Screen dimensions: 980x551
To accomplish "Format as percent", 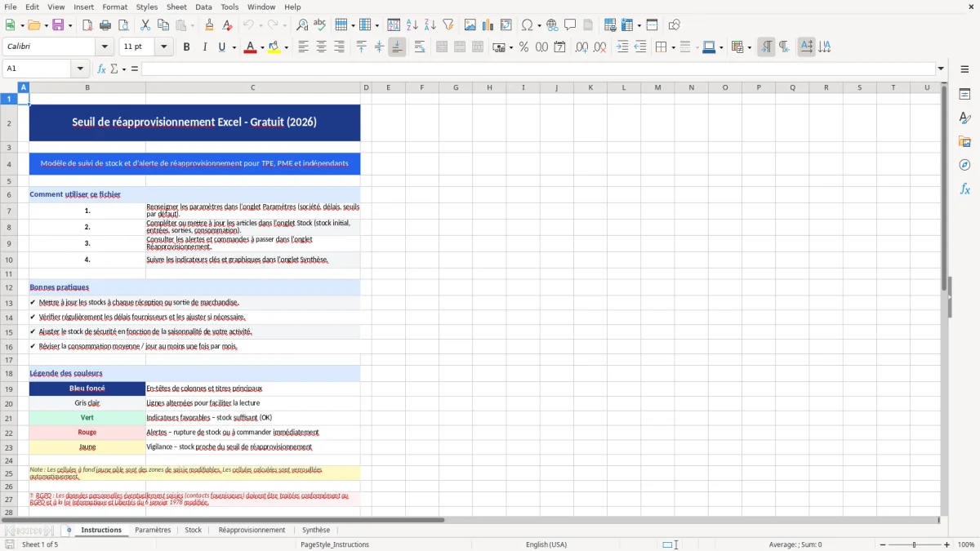I will [x=523, y=47].
